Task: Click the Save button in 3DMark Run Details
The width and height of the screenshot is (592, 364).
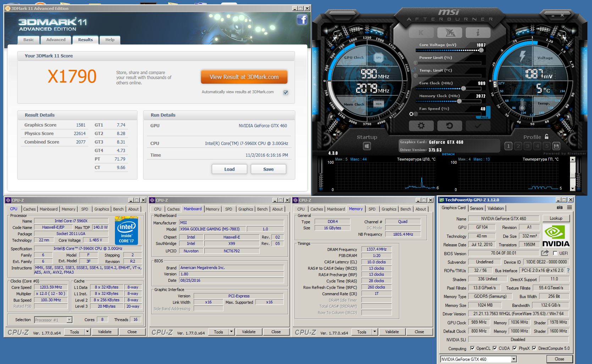Action: pos(269,169)
